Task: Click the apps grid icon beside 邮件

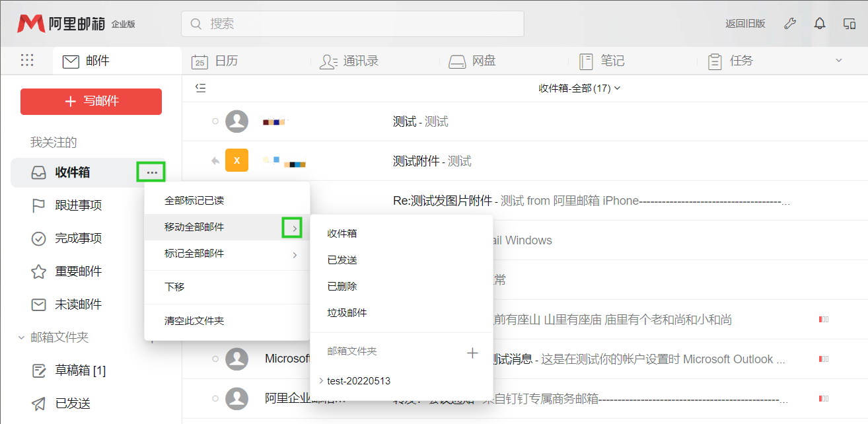Action: pyautogui.click(x=27, y=60)
